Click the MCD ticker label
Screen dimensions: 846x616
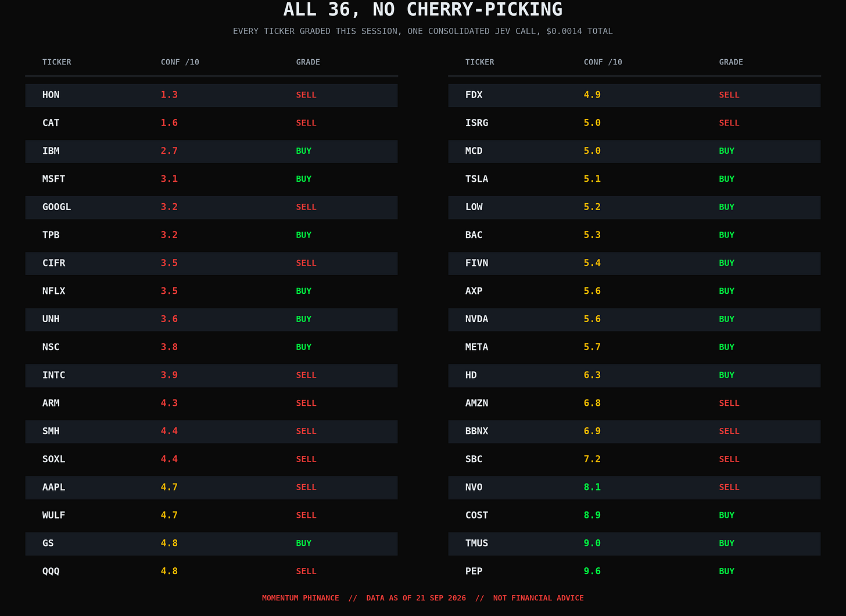pos(474,151)
